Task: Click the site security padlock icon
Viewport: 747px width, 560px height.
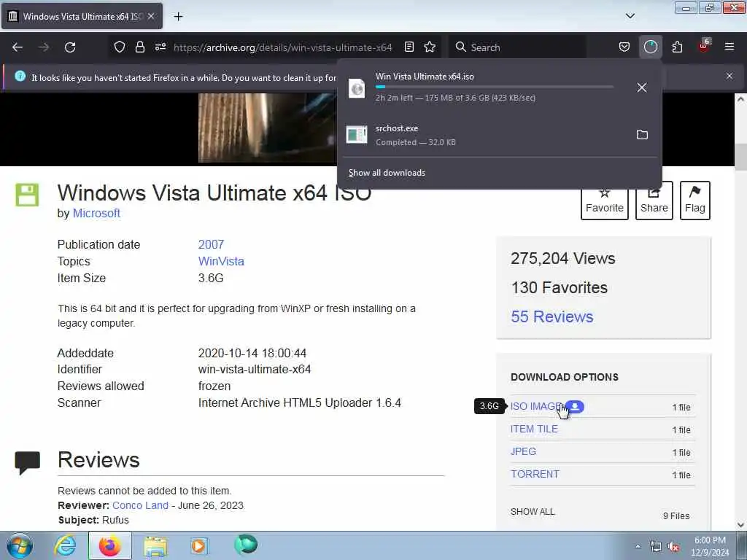Action: [x=139, y=47]
